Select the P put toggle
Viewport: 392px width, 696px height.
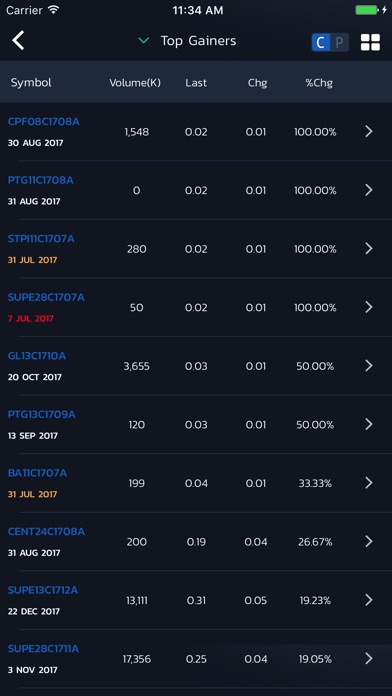tap(339, 43)
